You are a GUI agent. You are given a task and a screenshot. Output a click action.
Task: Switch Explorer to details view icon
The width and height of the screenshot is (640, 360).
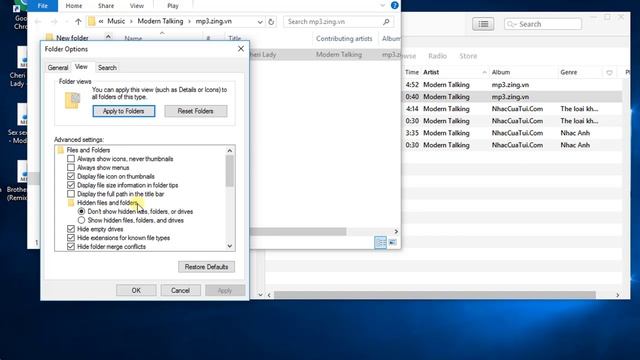[x=380, y=242]
